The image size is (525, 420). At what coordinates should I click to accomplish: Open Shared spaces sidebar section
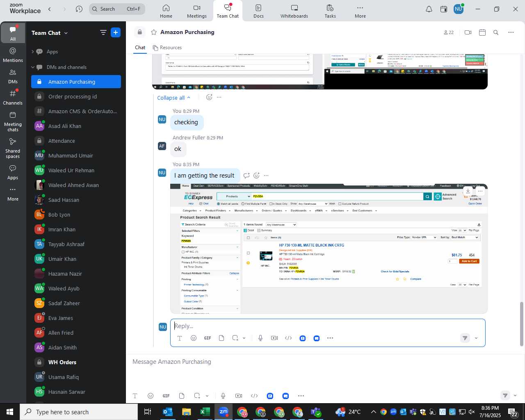pos(13,148)
